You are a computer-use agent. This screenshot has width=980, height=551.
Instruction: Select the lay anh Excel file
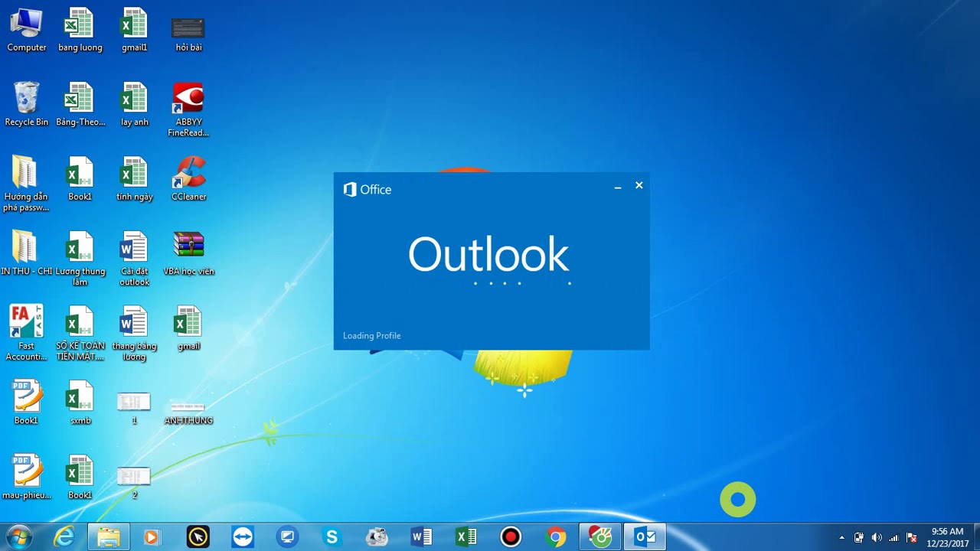(135, 105)
